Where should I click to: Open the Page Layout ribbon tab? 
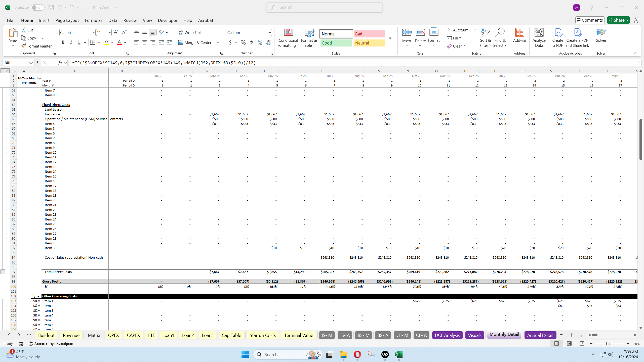[67, 20]
